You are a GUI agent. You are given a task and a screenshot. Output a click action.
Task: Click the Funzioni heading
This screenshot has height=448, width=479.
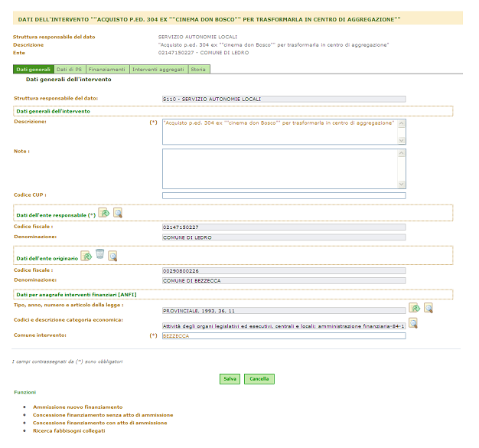click(x=25, y=392)
